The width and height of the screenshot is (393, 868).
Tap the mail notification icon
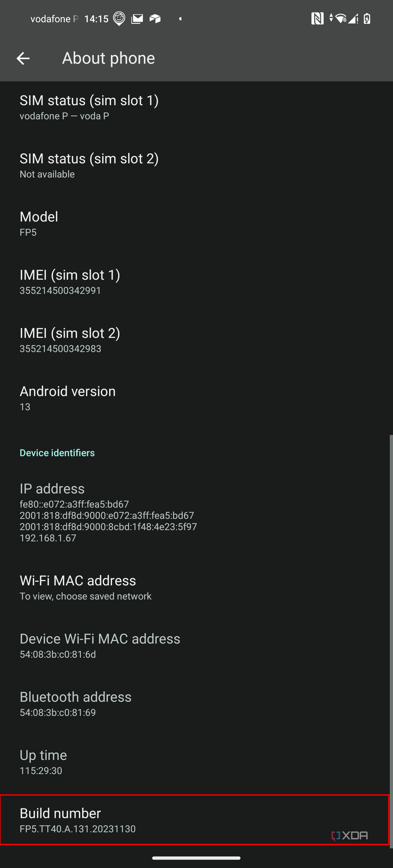click(x=137, y=18)
